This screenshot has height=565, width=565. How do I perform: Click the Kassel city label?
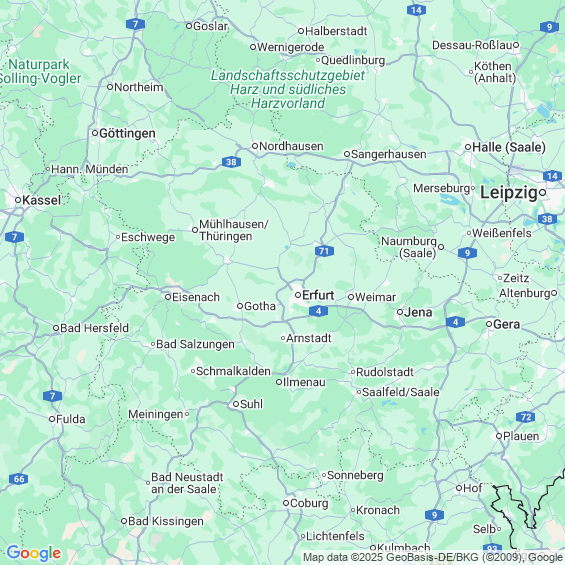[41, 200]
